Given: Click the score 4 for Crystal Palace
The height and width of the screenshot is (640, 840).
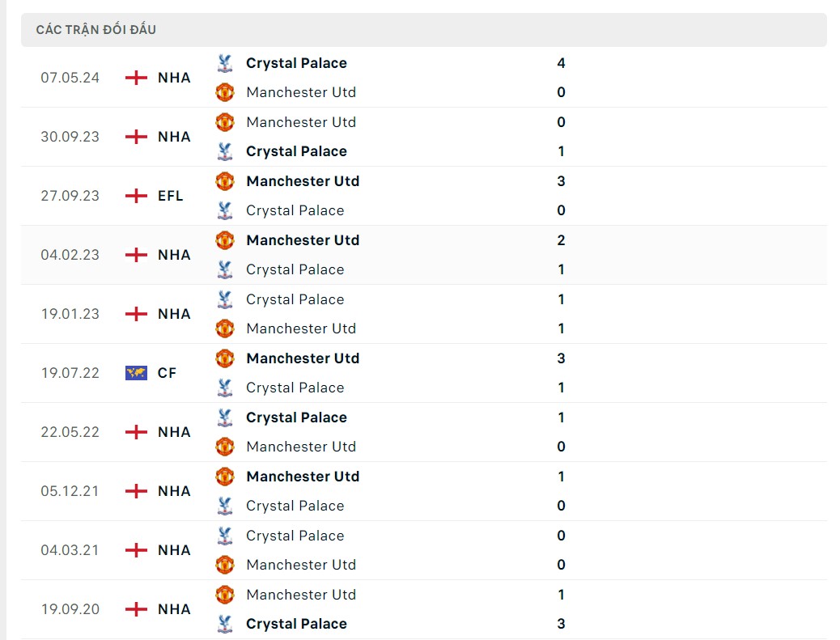Looking at the screenshot, I should click(x=561, y=63).
